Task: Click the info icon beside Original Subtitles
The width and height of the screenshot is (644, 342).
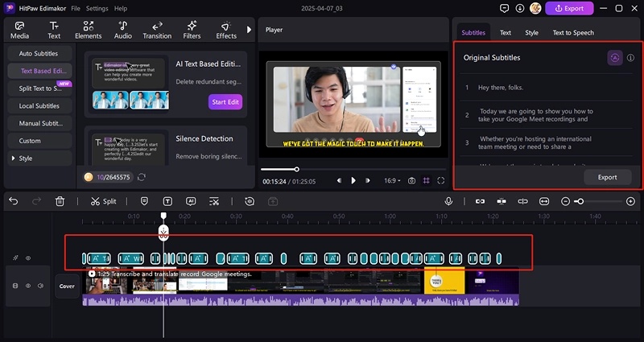Action: coord(630,58)
